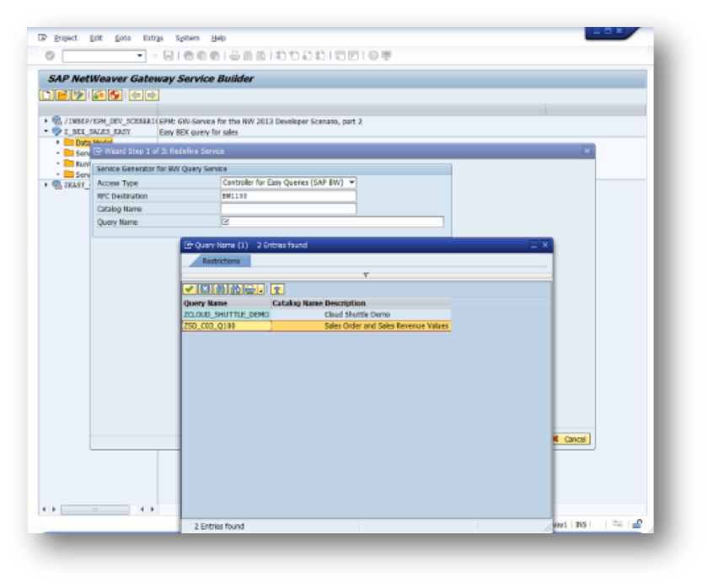The height and width of the screenshot is (588, 708).
Task: Click the Query Name column header
Action: pyautogui.click(x=226, y=303)
